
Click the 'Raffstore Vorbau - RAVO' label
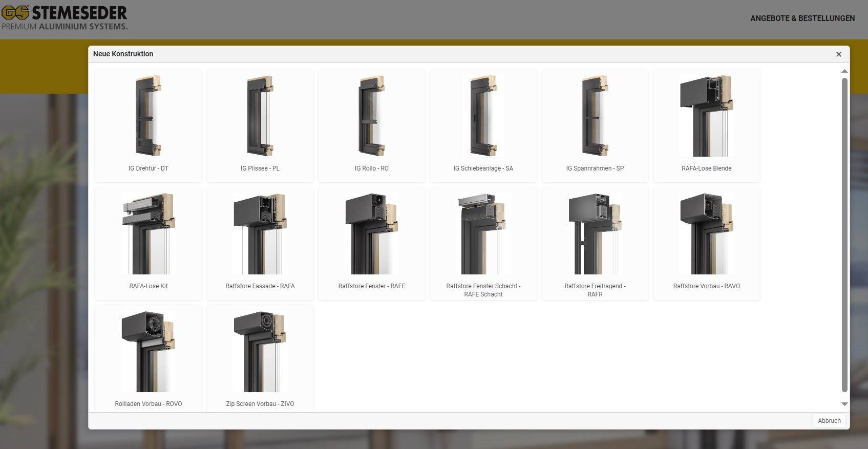coord(707,286)
